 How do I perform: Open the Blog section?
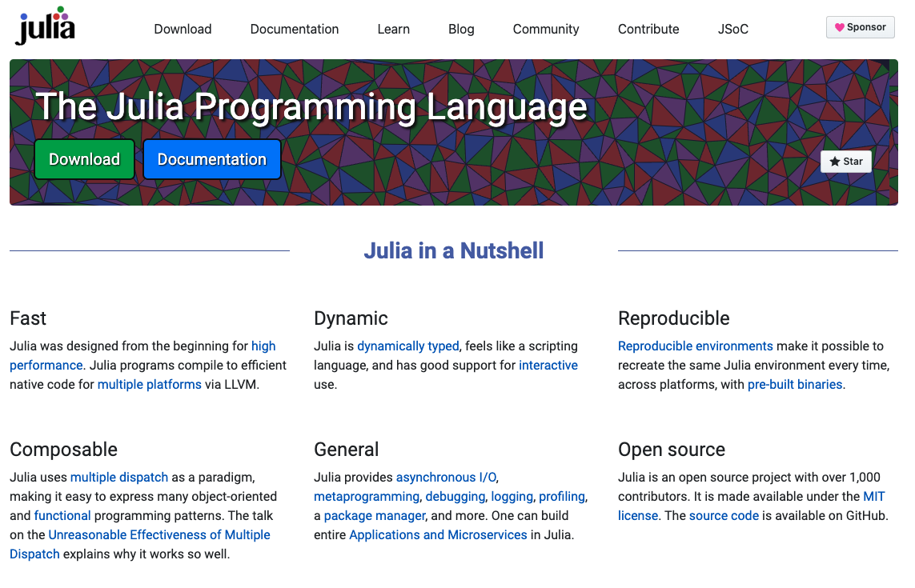(461, 29)
